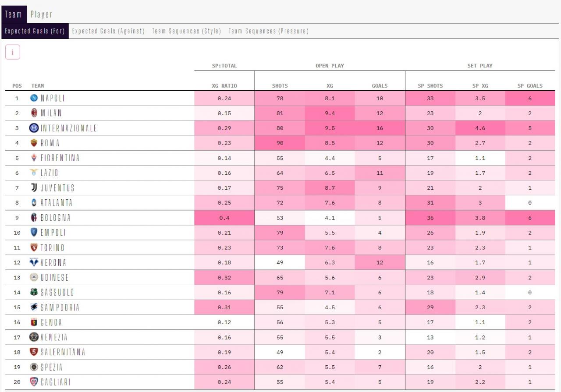Sort by the SP GOALS column header
561x392 pixels.
coord(529,86)
